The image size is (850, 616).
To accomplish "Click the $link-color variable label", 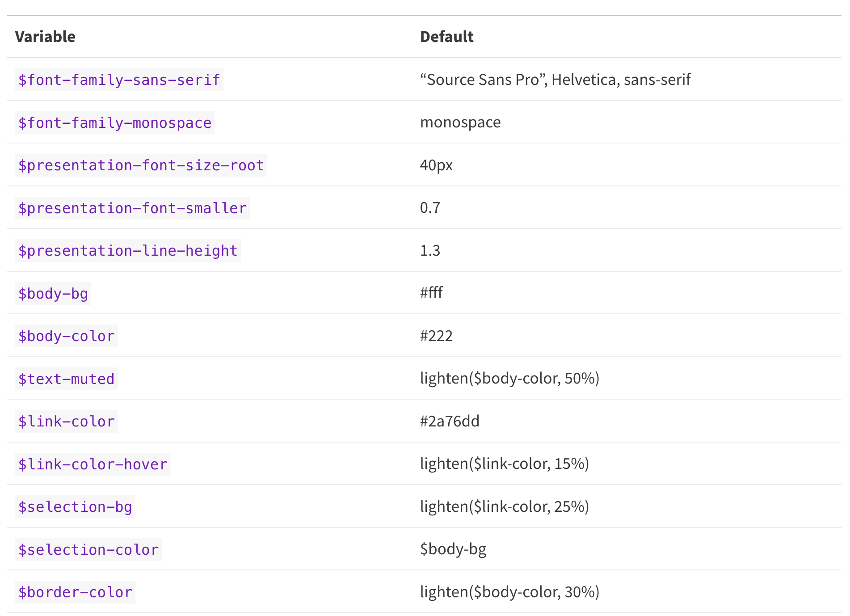I will tap(67, 422).
